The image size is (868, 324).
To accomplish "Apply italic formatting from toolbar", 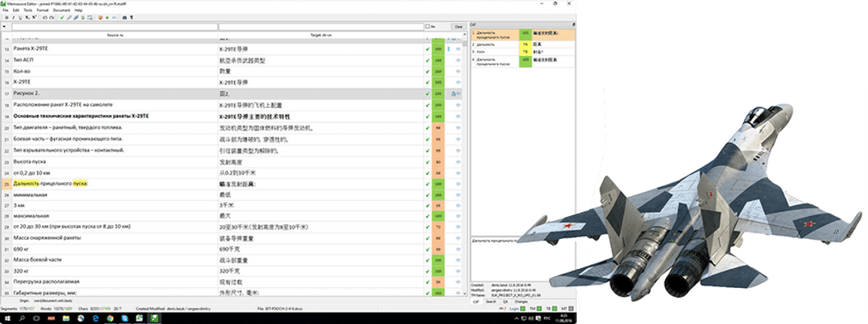I will click(x=13, y=17).
